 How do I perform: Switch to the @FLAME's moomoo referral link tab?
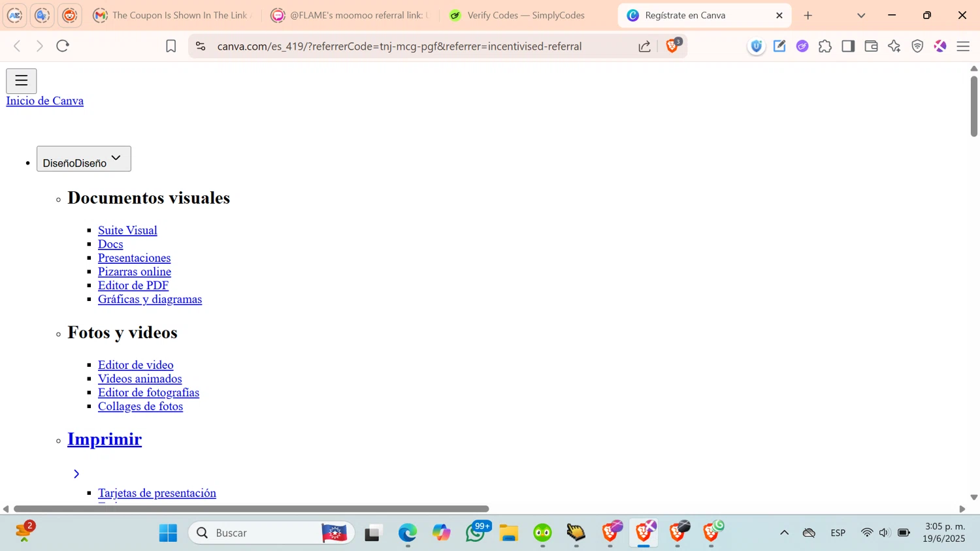[351, 15]
